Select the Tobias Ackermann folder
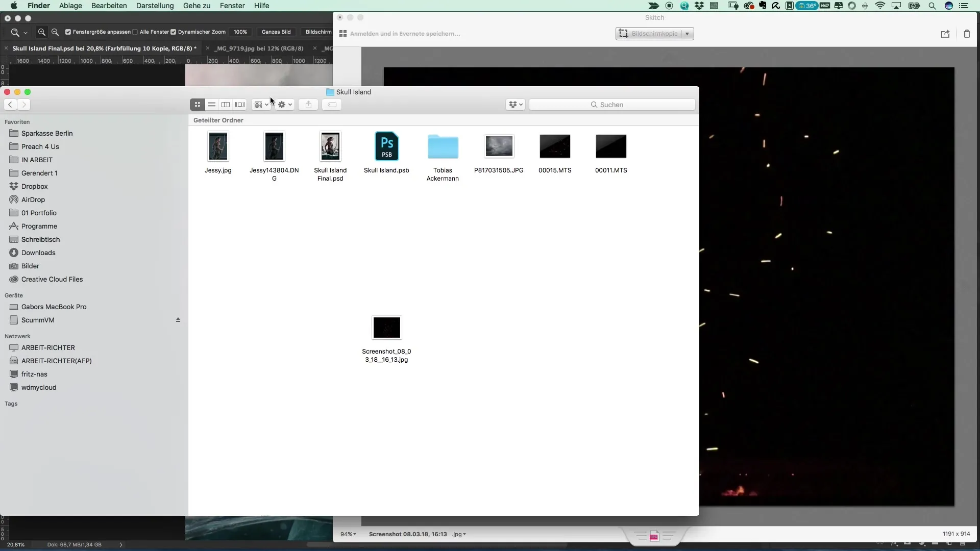The width and height of the screenshot is (980, 551). coord(443,157)
